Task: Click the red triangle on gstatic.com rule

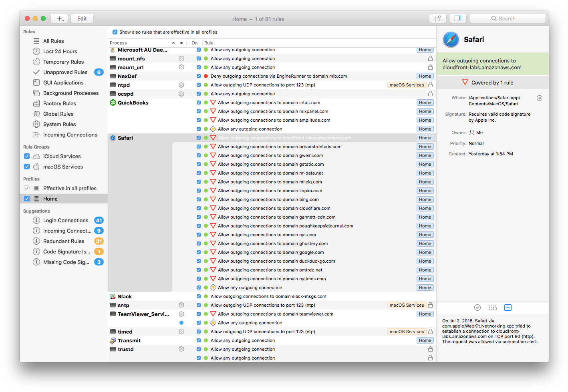Action: [x=213, y=164]
